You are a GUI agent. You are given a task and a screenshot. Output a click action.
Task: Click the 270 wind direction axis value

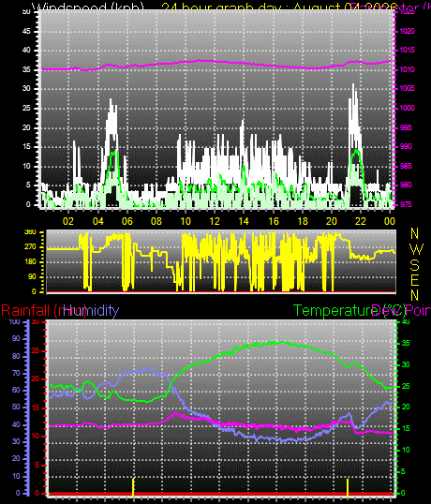pos(30,247)
